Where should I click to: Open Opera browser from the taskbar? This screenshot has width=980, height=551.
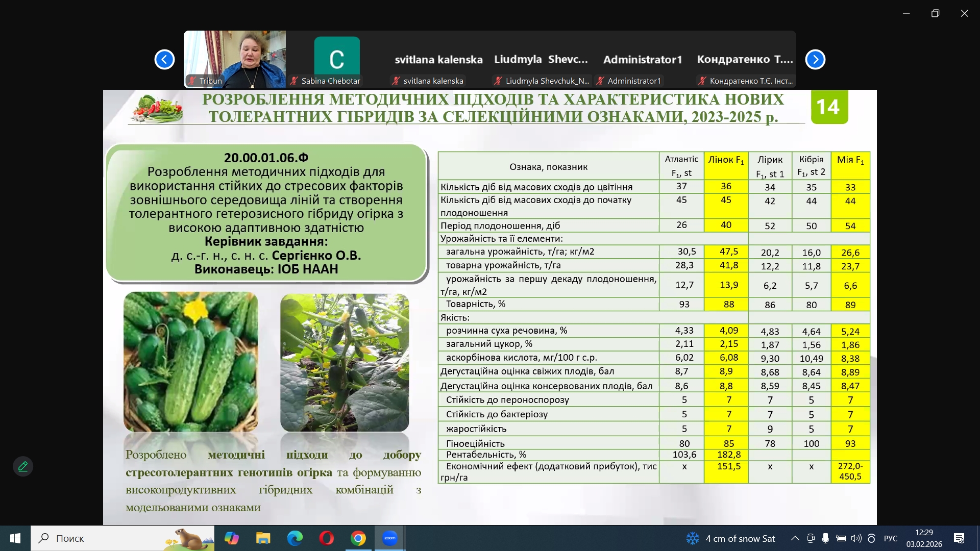pos(327,538)
